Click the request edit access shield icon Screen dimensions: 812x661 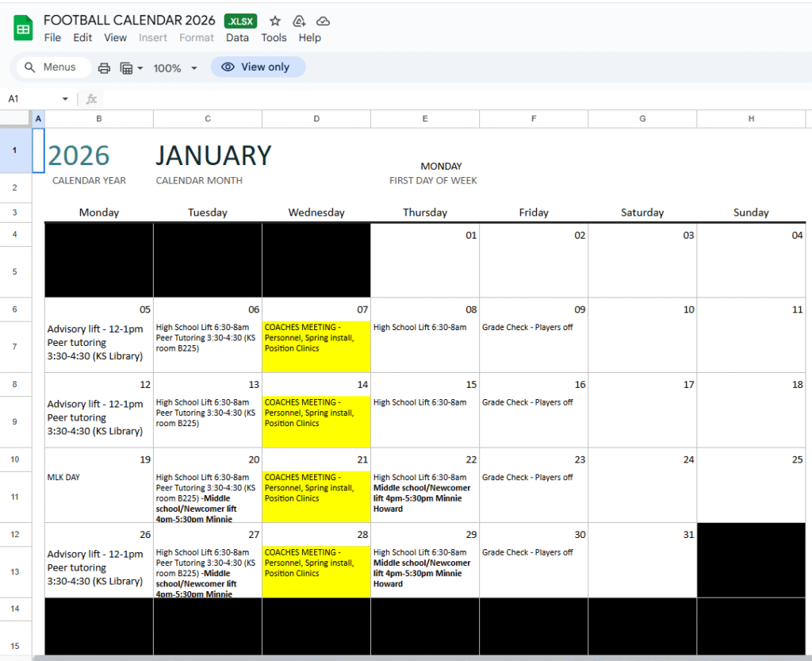point(299,21)
